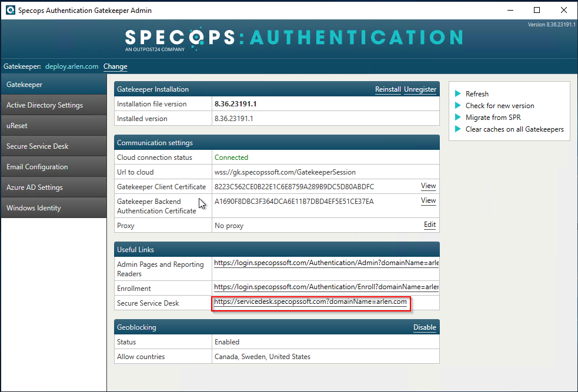The image size is (578, 392).
Task: Go to Secure Service Desk sidebar tab
Action: click(54, 146)
